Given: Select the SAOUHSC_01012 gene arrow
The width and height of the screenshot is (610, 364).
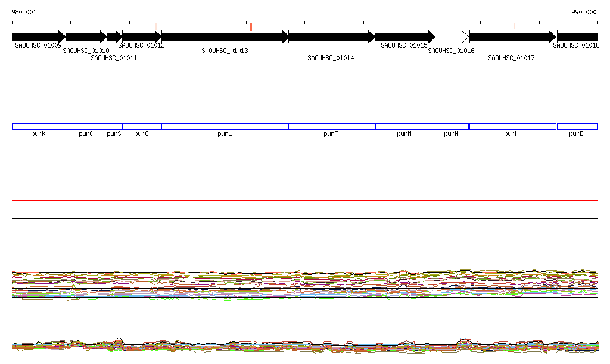Looking at the screenshot, I should pyautogui.click(x=141, y=36).
